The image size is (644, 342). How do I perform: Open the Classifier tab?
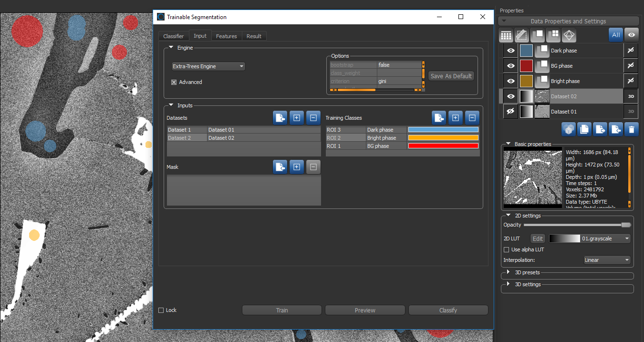pyautogui.click(x=173, y=36)
